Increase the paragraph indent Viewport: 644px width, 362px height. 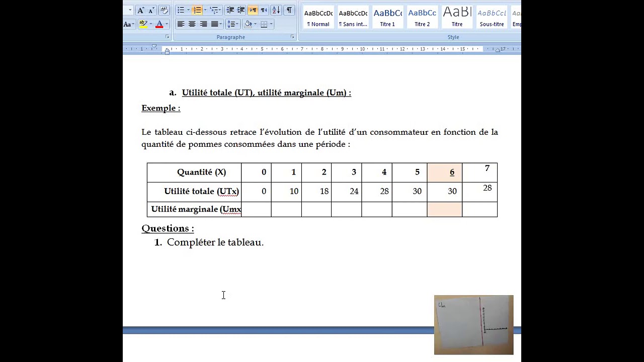tap(241, 10)
